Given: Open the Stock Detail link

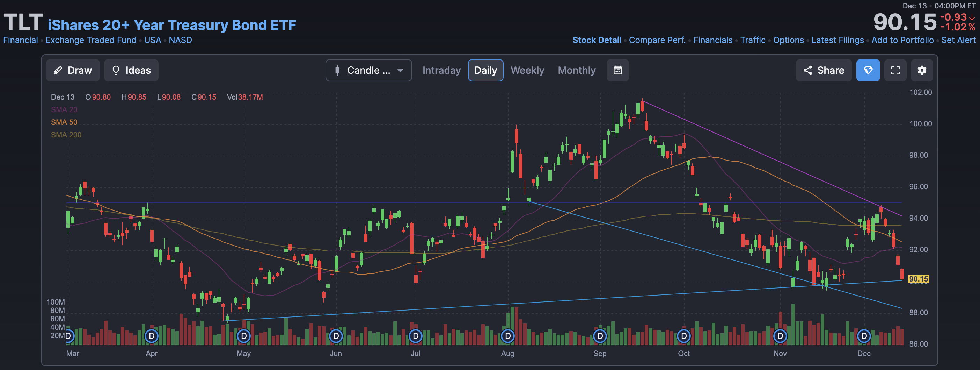Looking at the screenshot, I should pos(597,40).
